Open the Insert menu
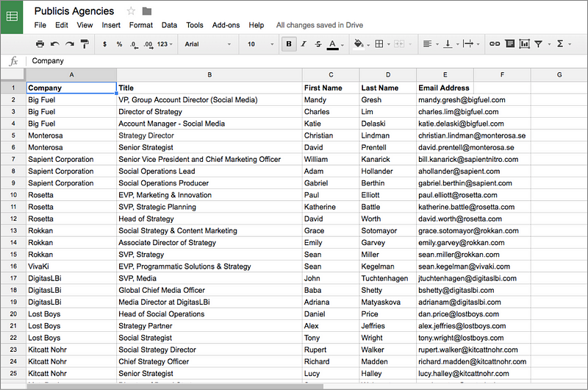 pos(111,25)
